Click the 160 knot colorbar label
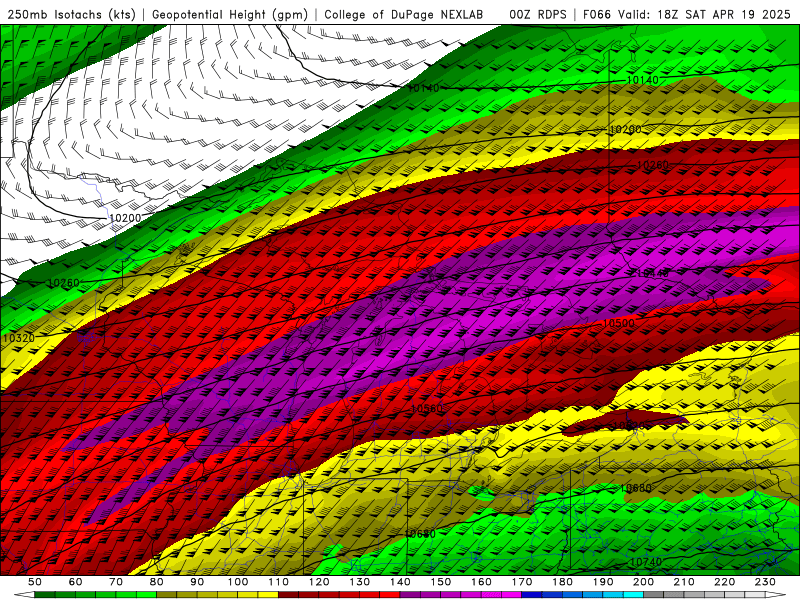The image size is (800, 600). [481, 582]
